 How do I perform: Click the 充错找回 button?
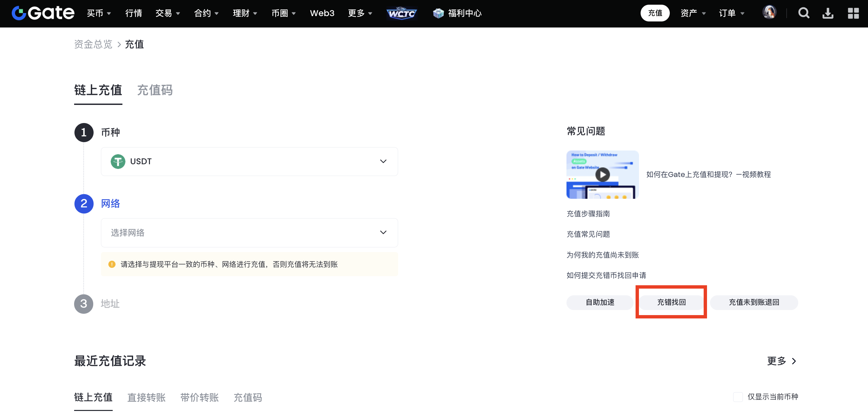(x=671, y=302)
